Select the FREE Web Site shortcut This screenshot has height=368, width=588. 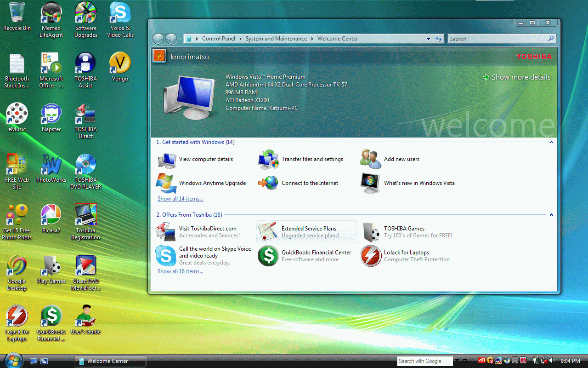tap(17, 172)
